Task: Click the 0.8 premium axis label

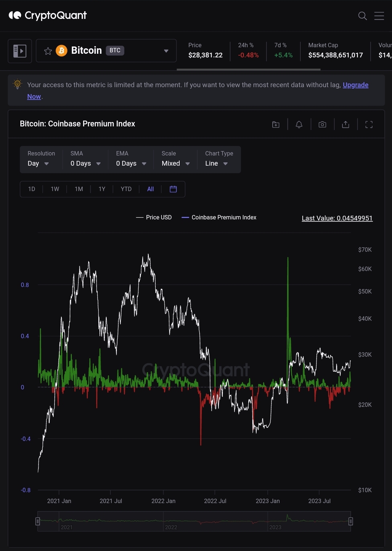Action: [x=25, y=285]
